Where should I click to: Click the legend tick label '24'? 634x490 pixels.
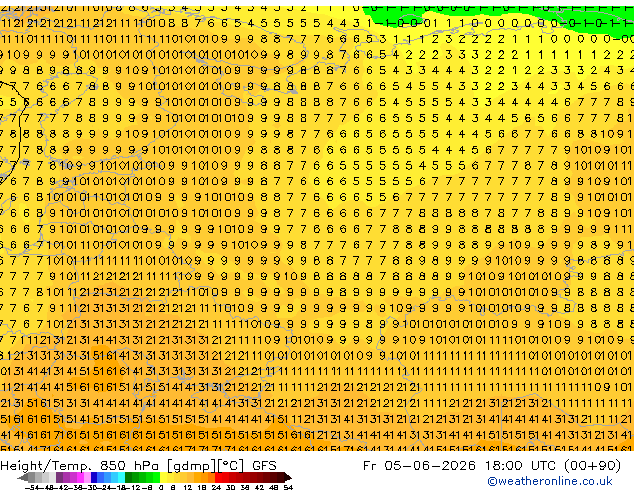(216, 487)
